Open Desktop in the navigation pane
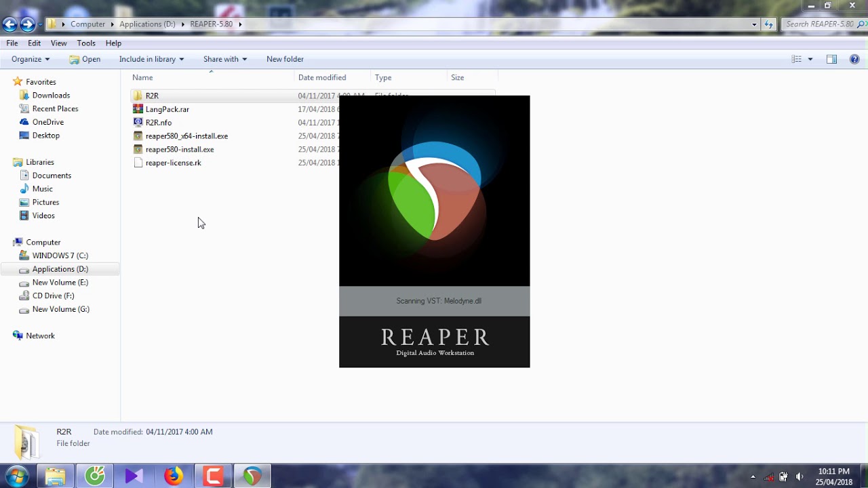 click(46, 136)
